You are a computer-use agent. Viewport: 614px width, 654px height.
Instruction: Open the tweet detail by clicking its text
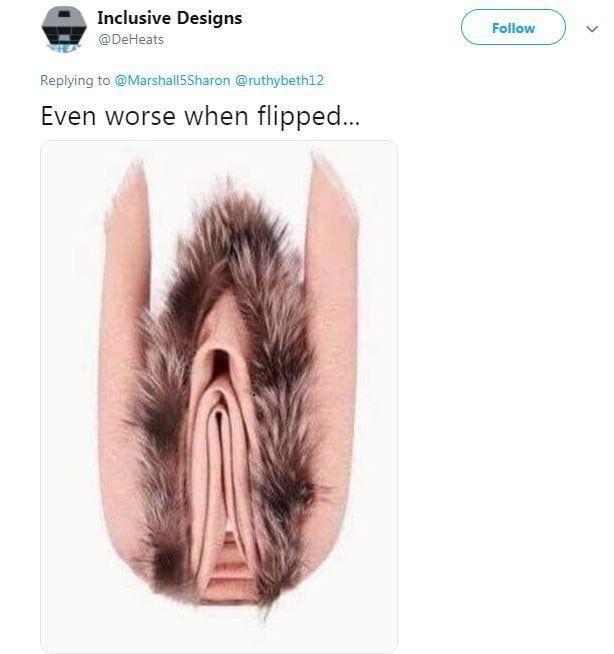tap(200, 116)
